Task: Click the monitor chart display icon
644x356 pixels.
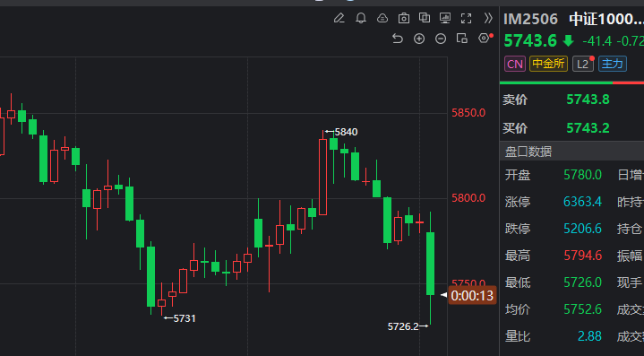Action: click(445, 18)
